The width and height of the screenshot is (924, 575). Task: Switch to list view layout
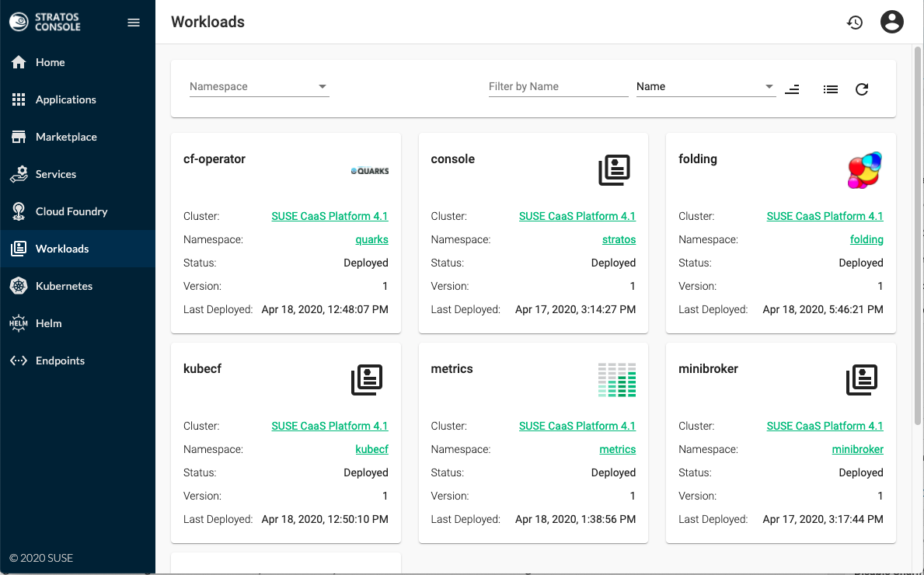[x=831, y=89]
